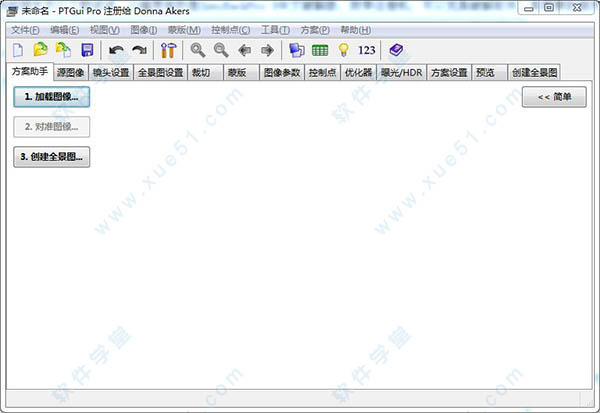The height and width of the screenshot is (413, 600).
Task: Save project using blue floppy disk icon
Action: 87,50
